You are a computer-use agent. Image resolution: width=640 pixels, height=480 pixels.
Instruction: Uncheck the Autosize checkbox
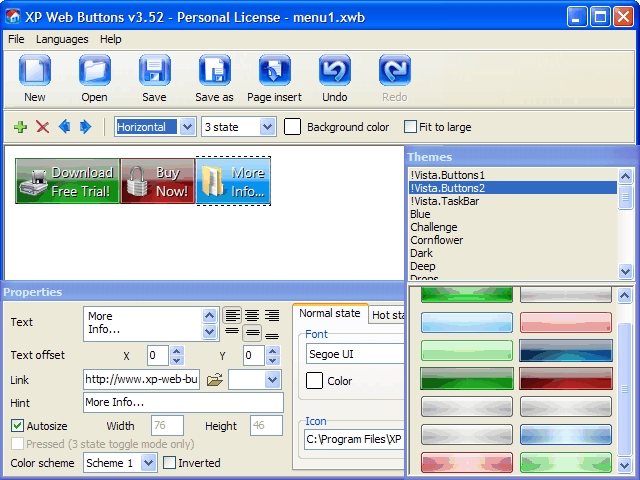[x=17, y=426]
